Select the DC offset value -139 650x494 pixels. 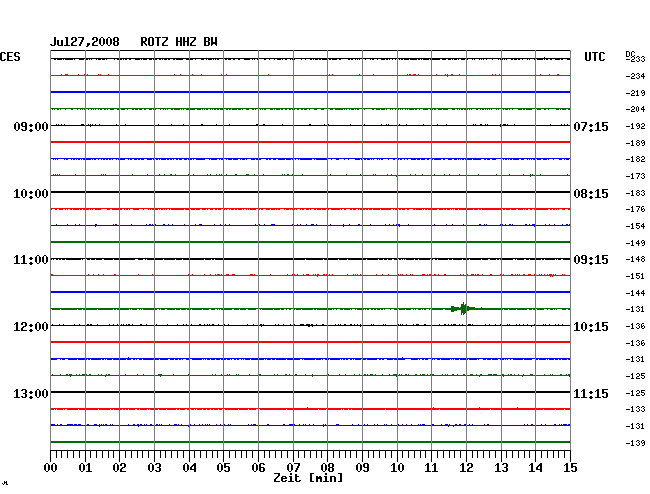tap(635, 443)
